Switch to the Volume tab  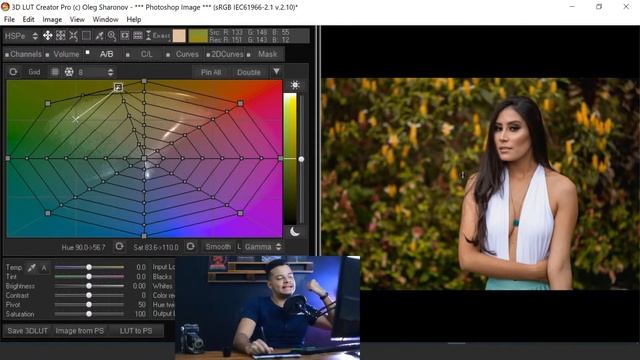[66, 54]
